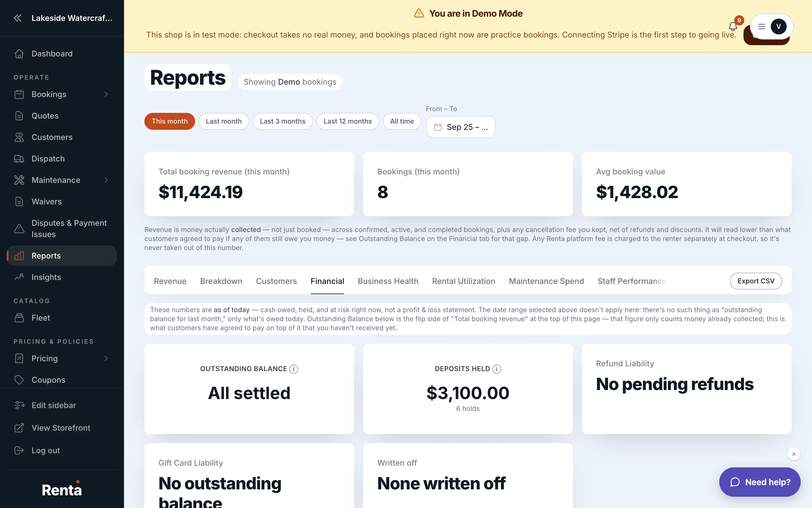Switch to the Revenue tab

170,281
